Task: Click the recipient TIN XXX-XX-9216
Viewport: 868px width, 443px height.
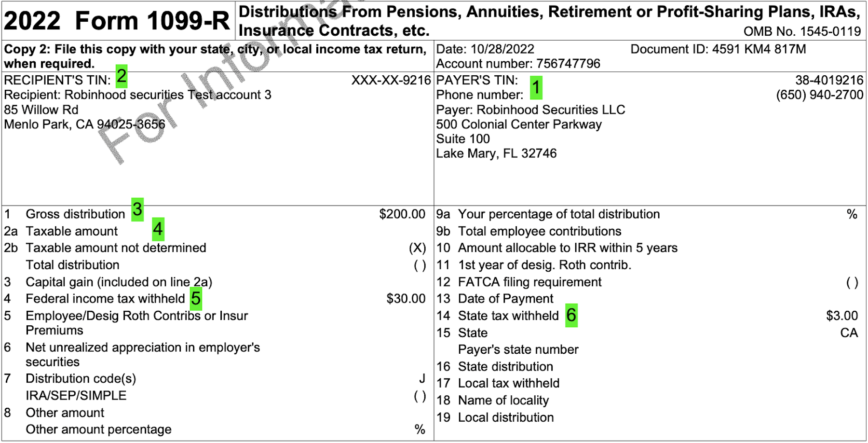Action: tap(391, 80)
